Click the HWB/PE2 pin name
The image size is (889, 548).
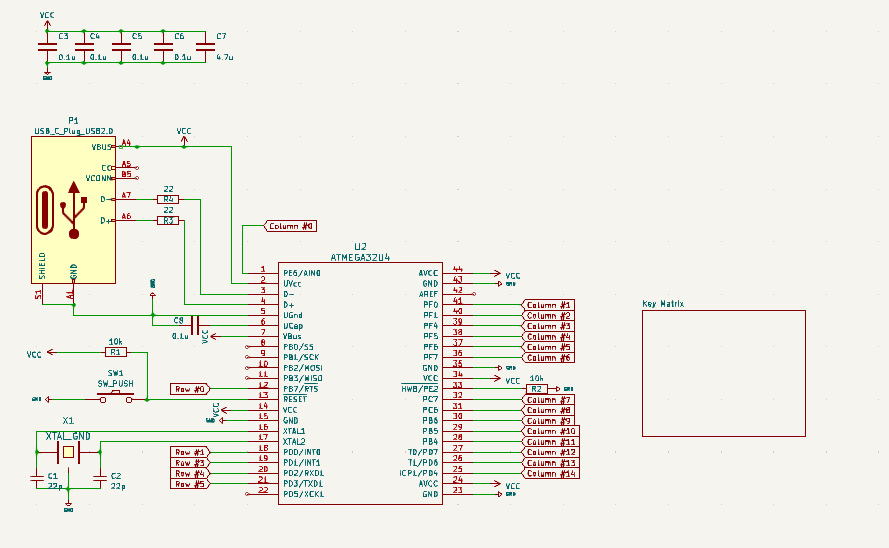pos(420,389)
